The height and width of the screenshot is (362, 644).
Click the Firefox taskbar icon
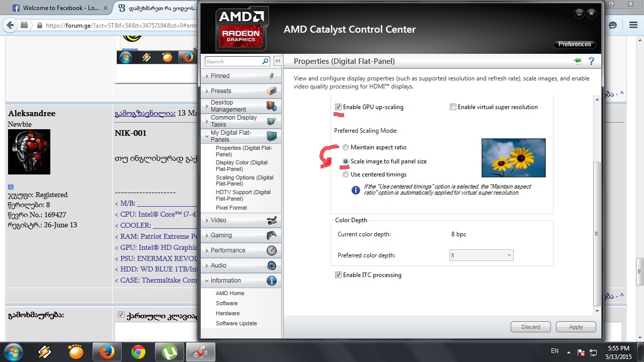pos(107,352)
